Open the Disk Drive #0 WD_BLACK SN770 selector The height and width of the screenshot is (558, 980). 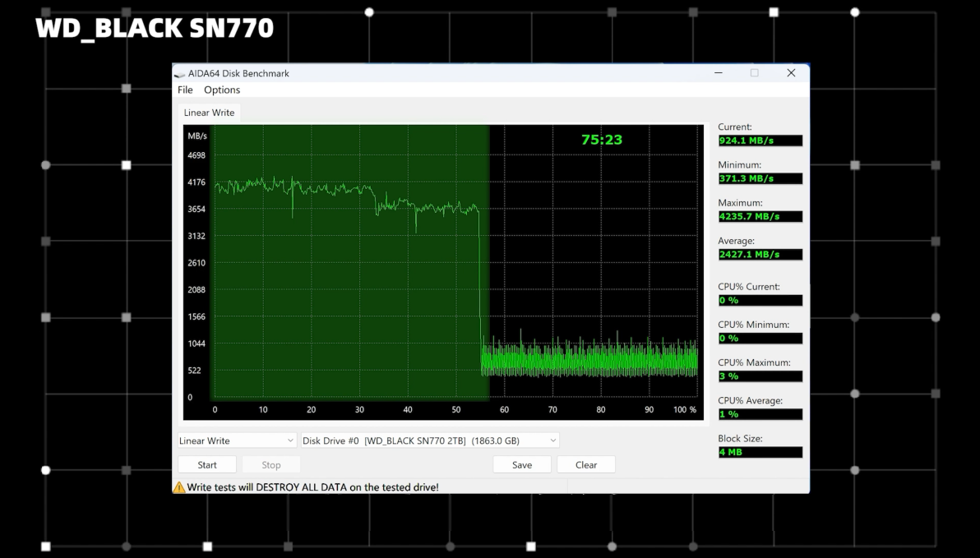click(x=428, y=440)
